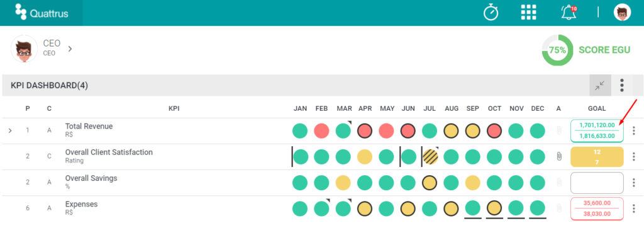
Task: Open the stopwatch timer icon
Action: (491, 13)
